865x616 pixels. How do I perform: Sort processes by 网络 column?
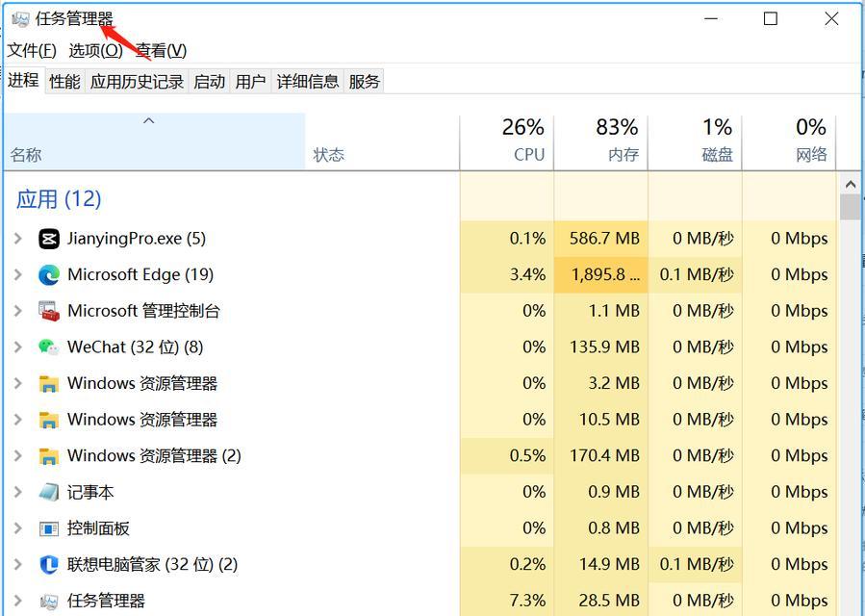coord(789,141)
